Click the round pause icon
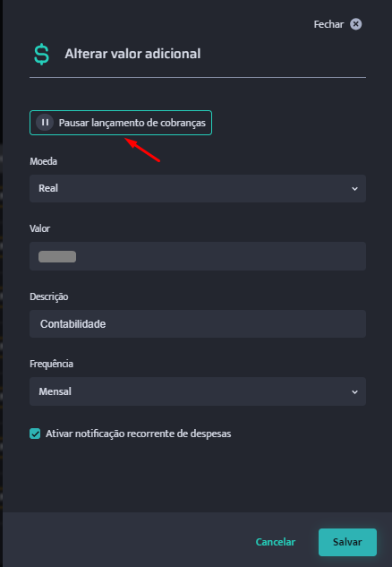 click(x=45, y=123)
